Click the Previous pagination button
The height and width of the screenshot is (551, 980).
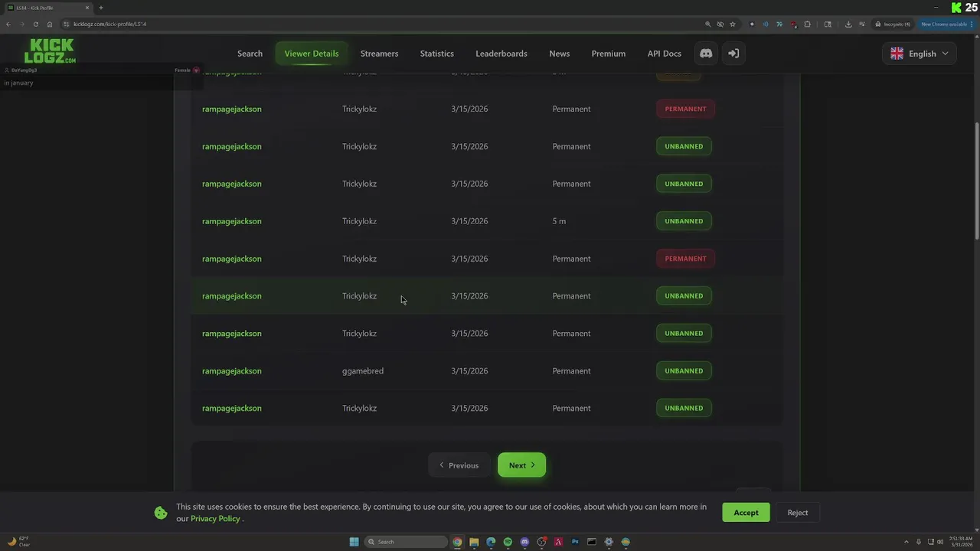pyautogui.click(x=459, y=465)
